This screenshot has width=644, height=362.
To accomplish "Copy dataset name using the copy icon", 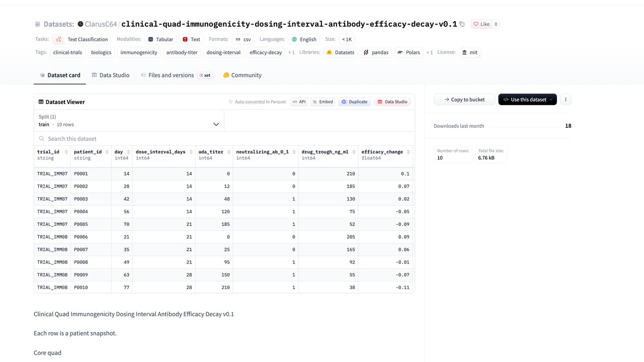I will [462, 24].
